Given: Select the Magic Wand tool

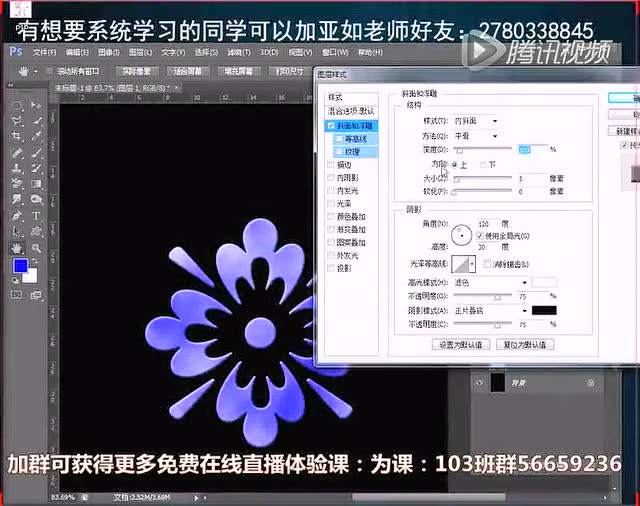Looking at the screenshot, I should coord(36,120).
